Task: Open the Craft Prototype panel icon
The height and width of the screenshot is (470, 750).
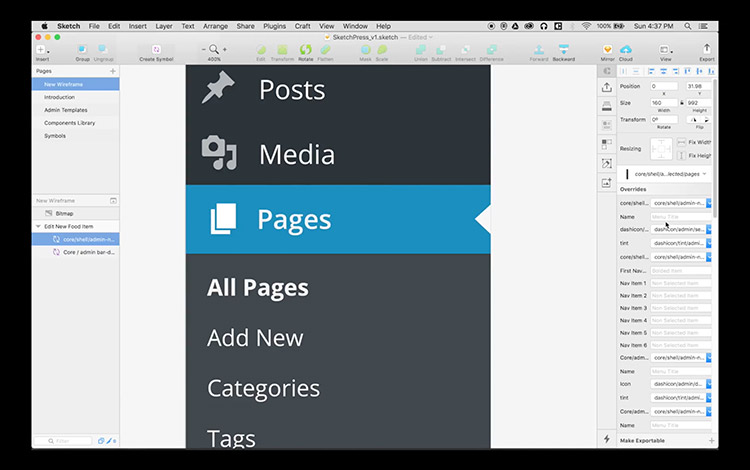Action: click(x=607, y=164)
